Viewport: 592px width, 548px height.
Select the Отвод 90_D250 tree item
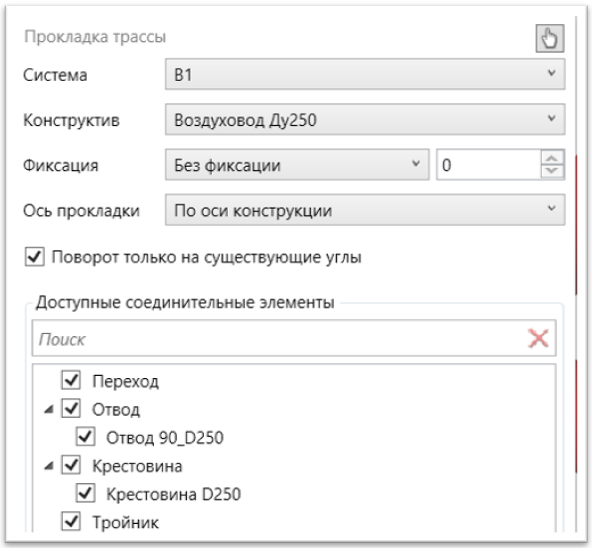click(x=165, y=438)
